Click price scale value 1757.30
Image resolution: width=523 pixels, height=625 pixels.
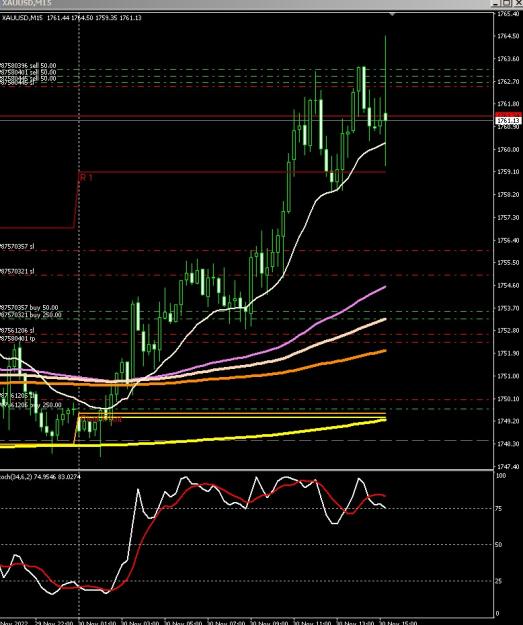[508, 217]
